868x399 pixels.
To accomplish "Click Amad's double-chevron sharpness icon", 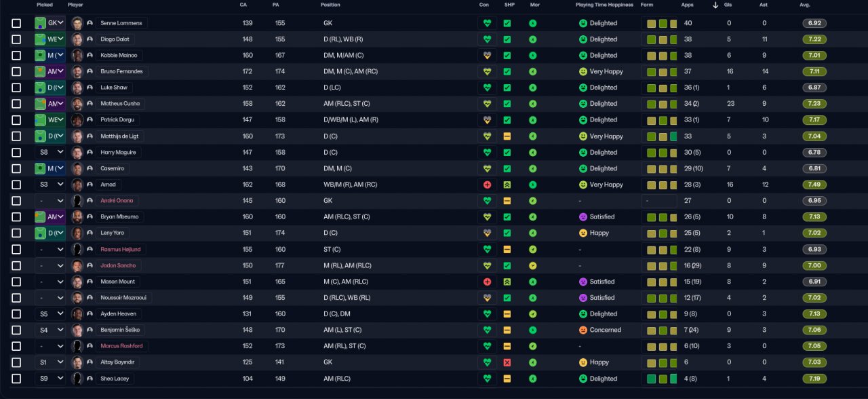I will [507, 185].
